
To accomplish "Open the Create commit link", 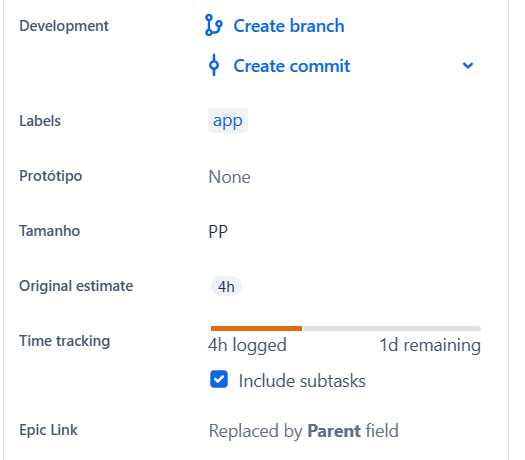I will [292, 66].
